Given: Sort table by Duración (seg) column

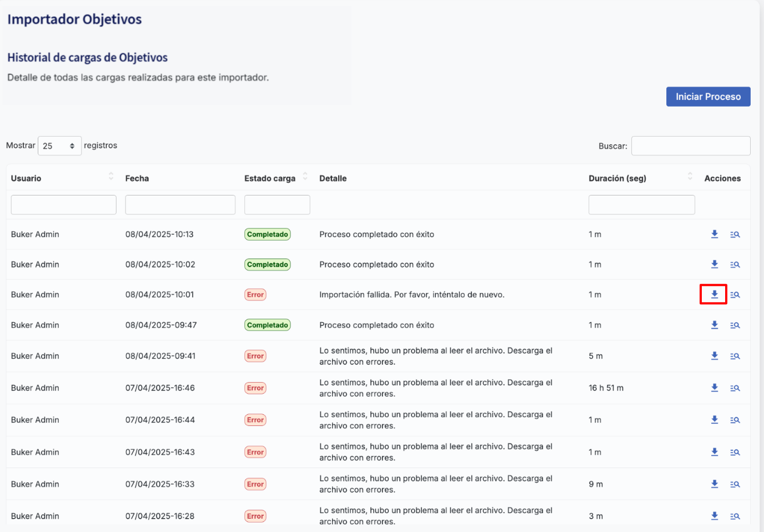Looking at the screenshot, I should coord(690,177).
